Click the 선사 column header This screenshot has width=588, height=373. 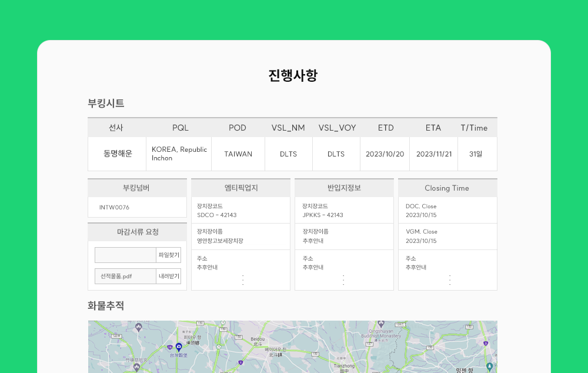click(x=116, y=128)
